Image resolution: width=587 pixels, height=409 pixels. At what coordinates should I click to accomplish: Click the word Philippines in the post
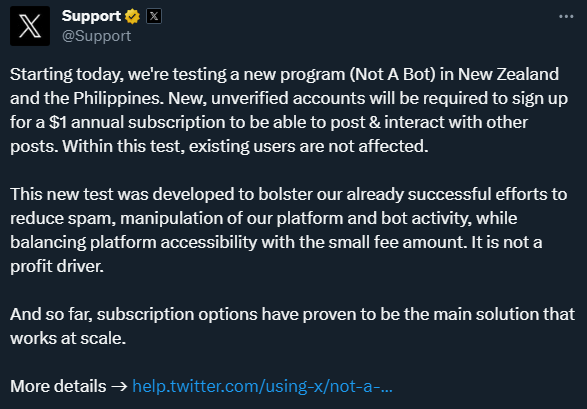coord(118,98)
